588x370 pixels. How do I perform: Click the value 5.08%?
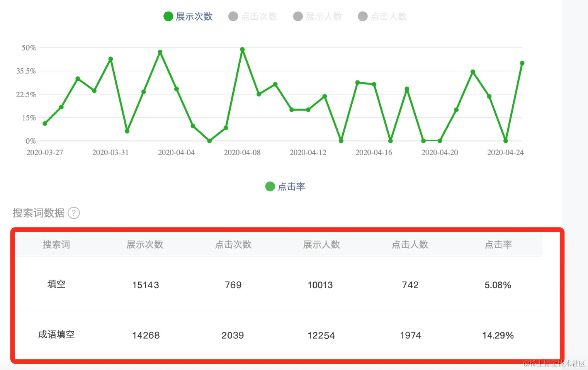(x=498, y=285)
